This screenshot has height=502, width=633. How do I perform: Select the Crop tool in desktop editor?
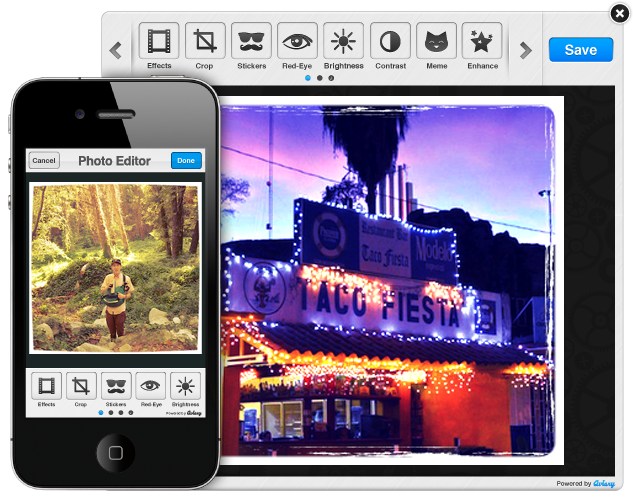pos(205,41)
